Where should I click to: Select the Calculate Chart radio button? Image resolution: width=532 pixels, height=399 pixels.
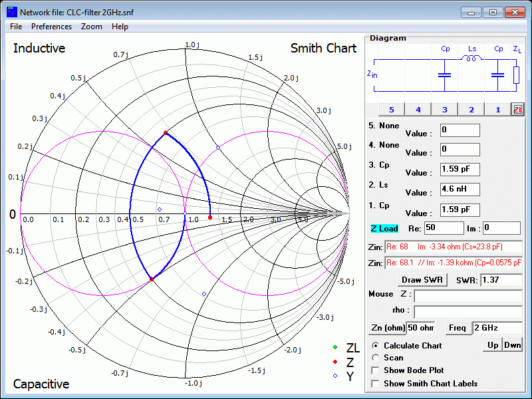click(x=375, y=346)
